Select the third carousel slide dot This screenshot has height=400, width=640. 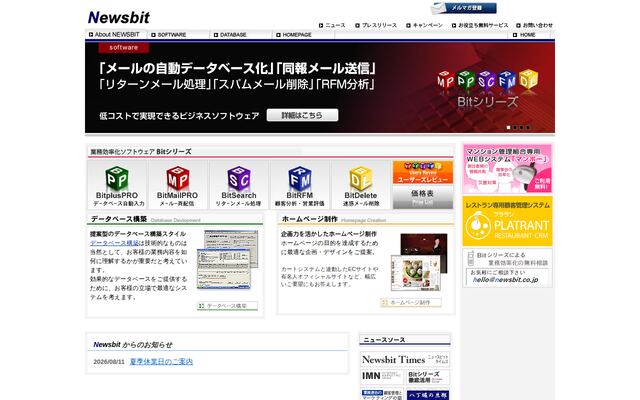(x=521, y=127)
